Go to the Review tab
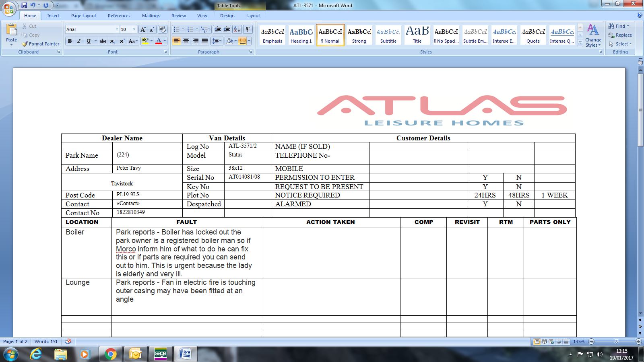 tap(179, 16)
